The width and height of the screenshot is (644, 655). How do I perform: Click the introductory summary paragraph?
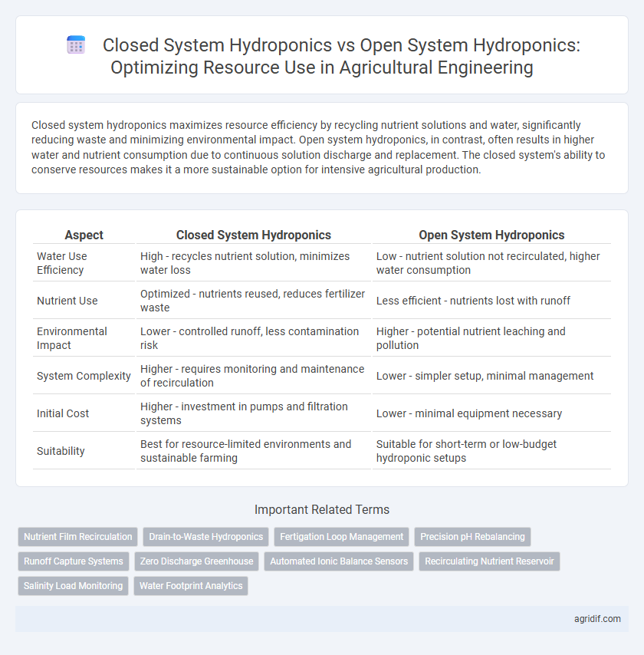click(x=318, y=147)
